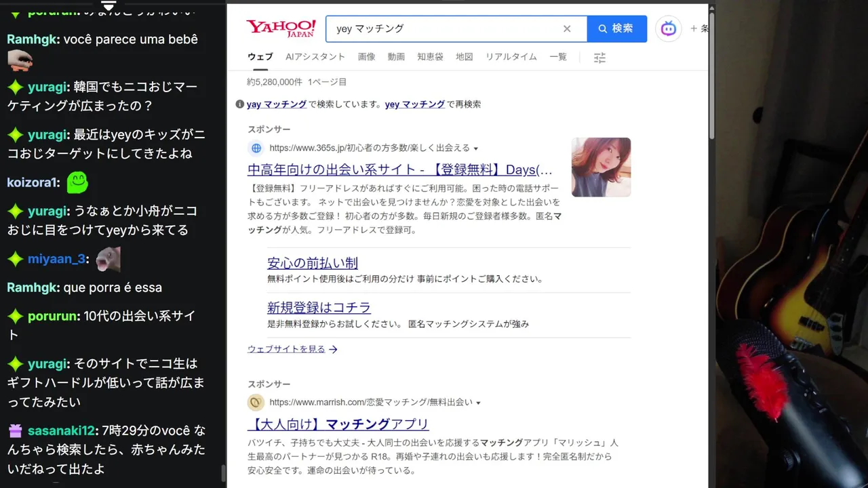Open 中高年向けの出会い系サイト ad title
The width and height of the screenshot is (868, 488).
tap(400, 169)
